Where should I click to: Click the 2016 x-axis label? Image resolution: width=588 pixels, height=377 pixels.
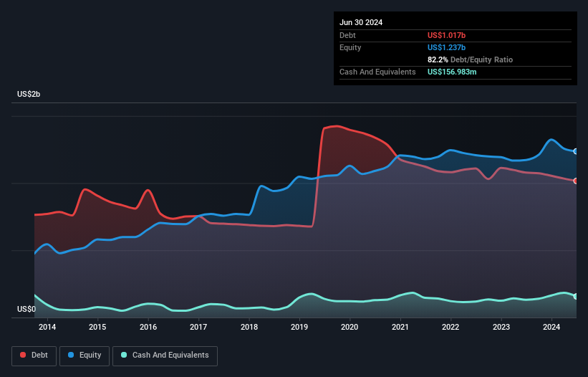(148, 327)
